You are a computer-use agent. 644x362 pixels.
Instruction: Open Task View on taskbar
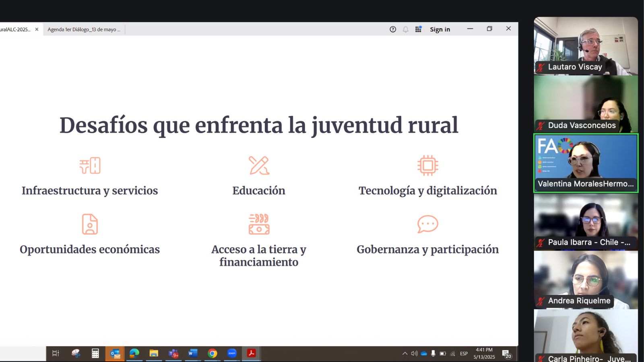pyautogui.click(x=56, y=353)
